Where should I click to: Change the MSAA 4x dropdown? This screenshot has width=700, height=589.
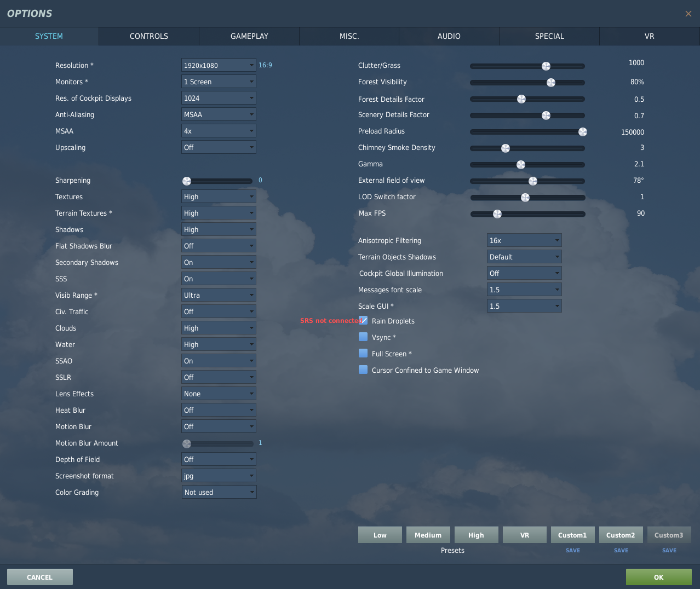point(219,131)
